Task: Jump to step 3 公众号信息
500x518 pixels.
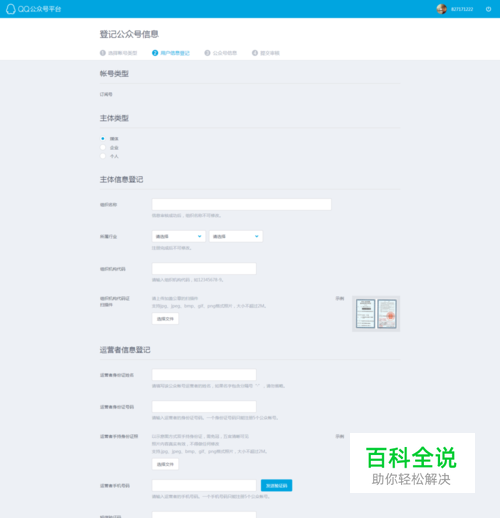Action: pos(221,53)
